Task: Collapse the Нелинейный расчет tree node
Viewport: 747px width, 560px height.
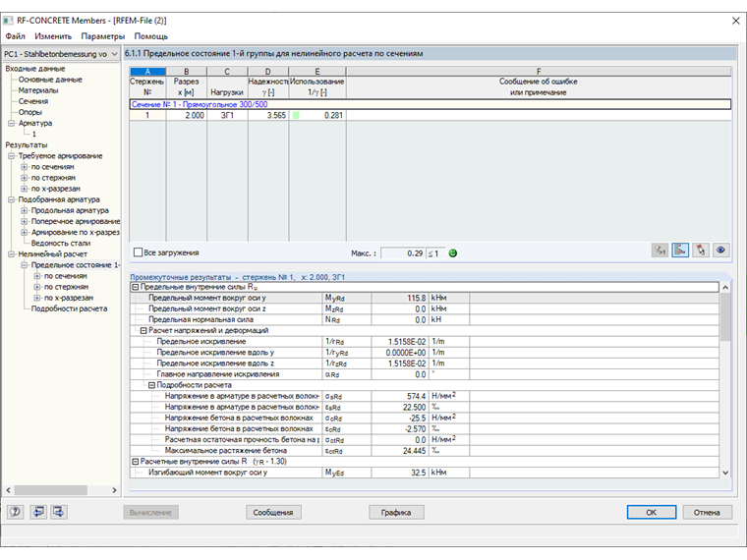Action: pyautogui.click(x=12, y=253)
